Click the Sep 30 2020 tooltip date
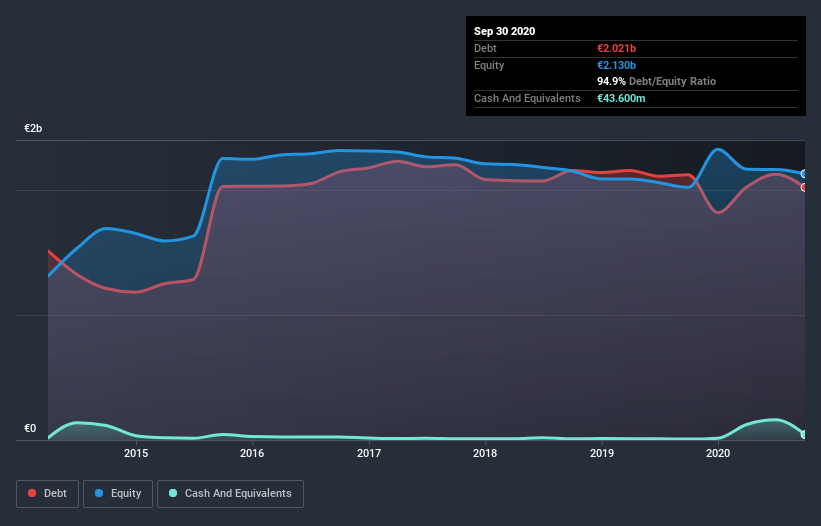 (x=504, y=31)
